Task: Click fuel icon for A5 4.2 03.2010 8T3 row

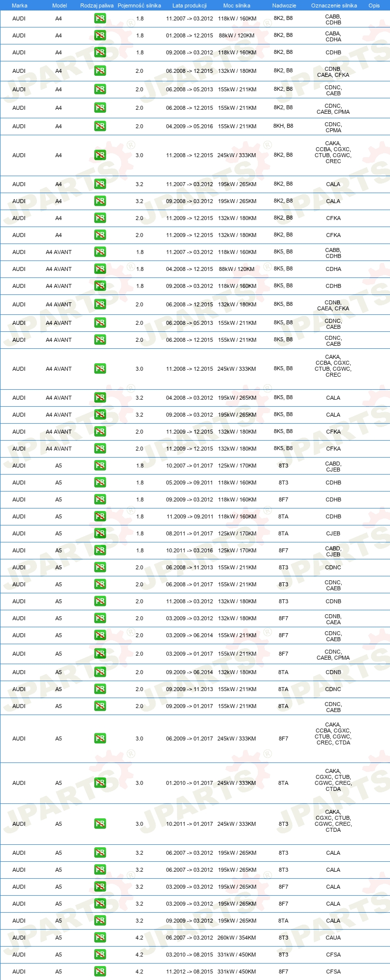Action: point(100,955)
